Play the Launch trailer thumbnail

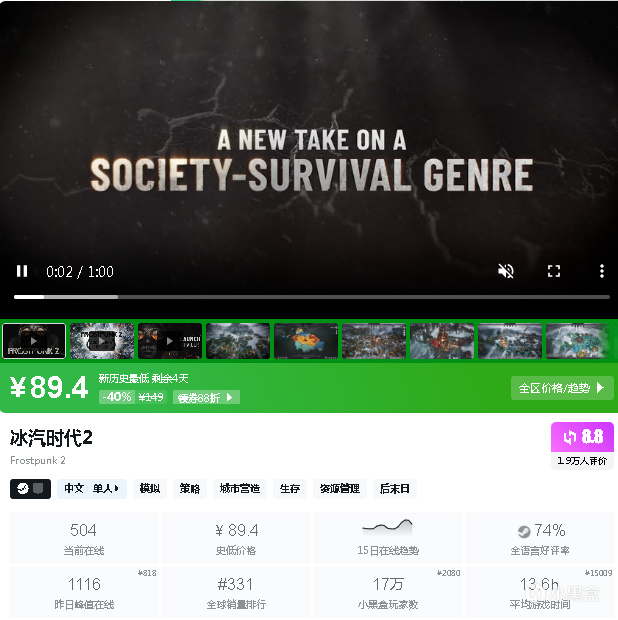click(x=170, y=341)
